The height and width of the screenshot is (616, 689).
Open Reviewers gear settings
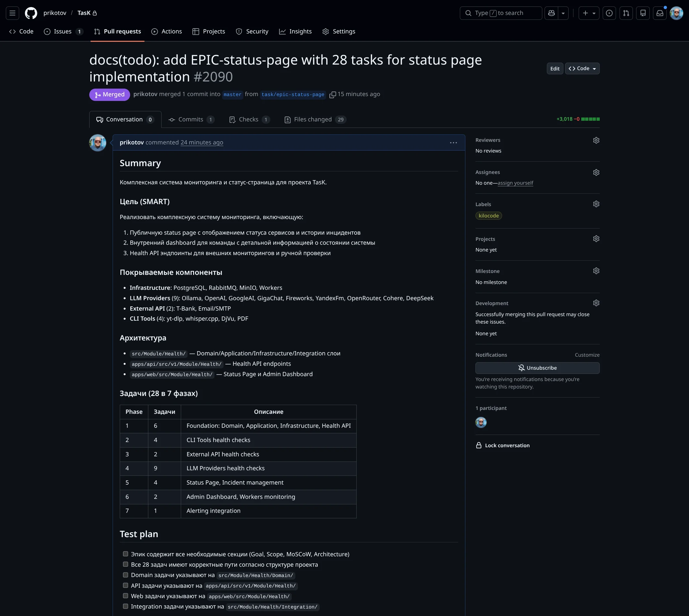coord(596,140)
